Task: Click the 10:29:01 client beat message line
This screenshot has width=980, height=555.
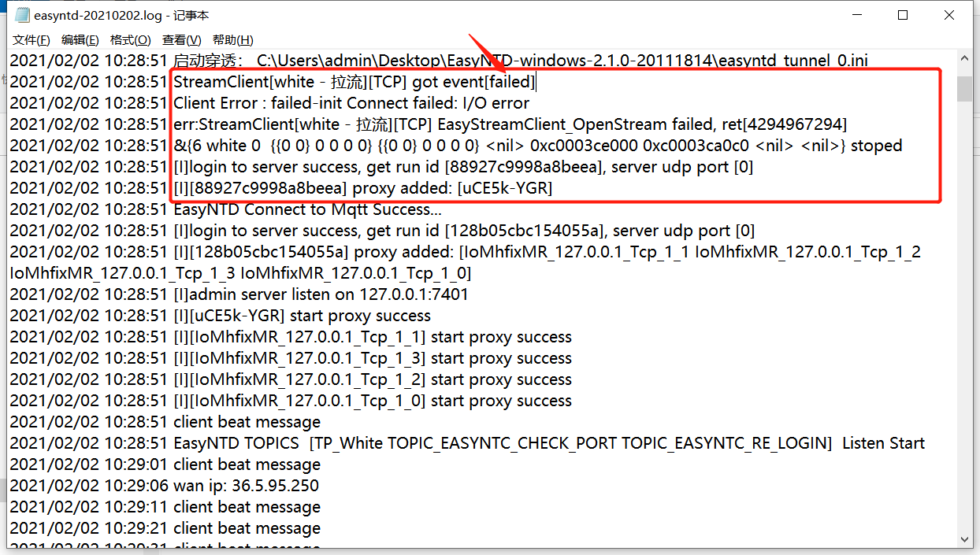Action: [x=165, y=464]
